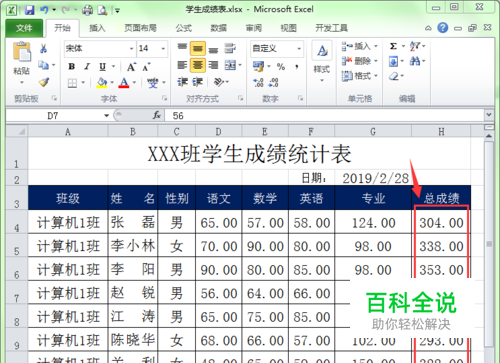
Task: Click column header D
Action: (x=219, y=132)
